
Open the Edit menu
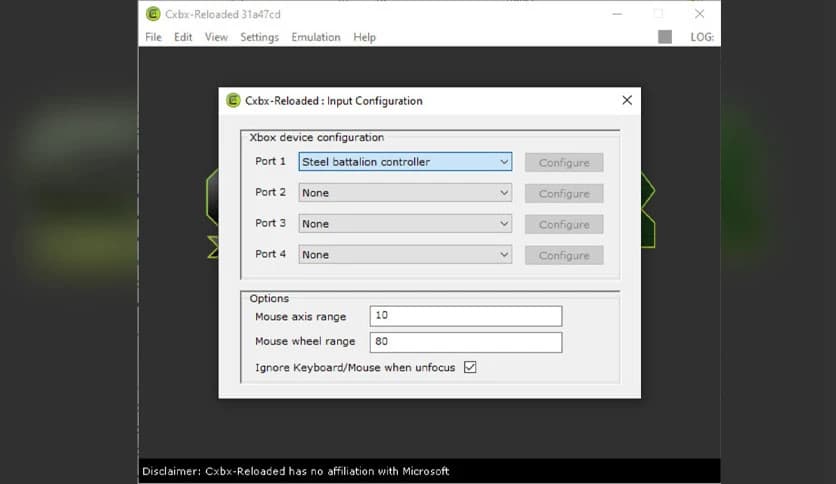click(183, 37)
